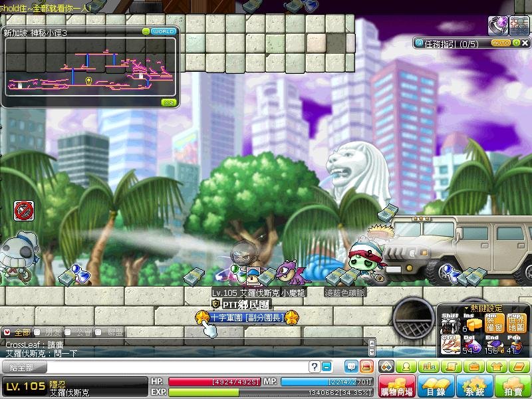Click the blue Q quest guide icon

[x=420, y=43]
